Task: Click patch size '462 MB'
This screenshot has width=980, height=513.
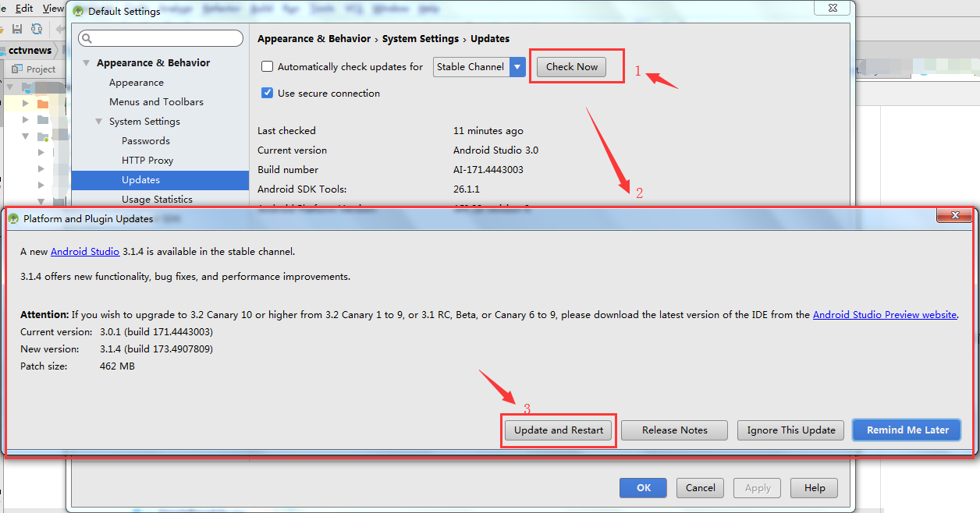Action: (117, 366)
